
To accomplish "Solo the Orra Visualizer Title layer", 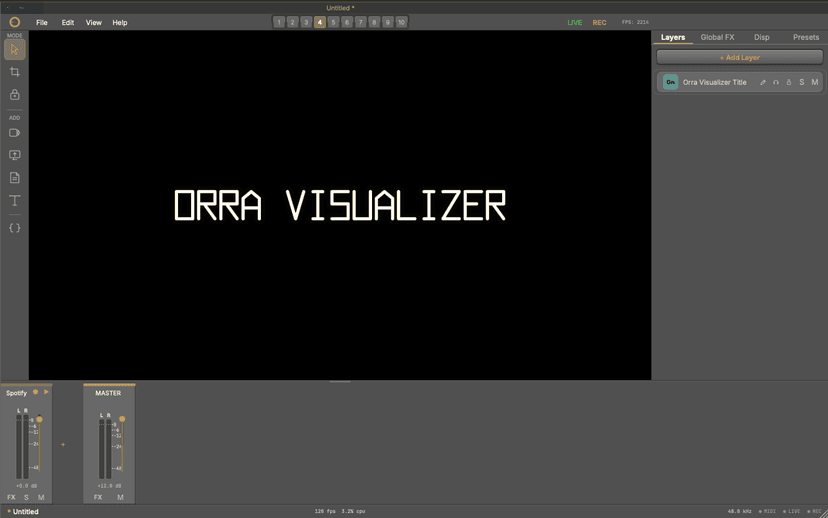I will point(802,82).
